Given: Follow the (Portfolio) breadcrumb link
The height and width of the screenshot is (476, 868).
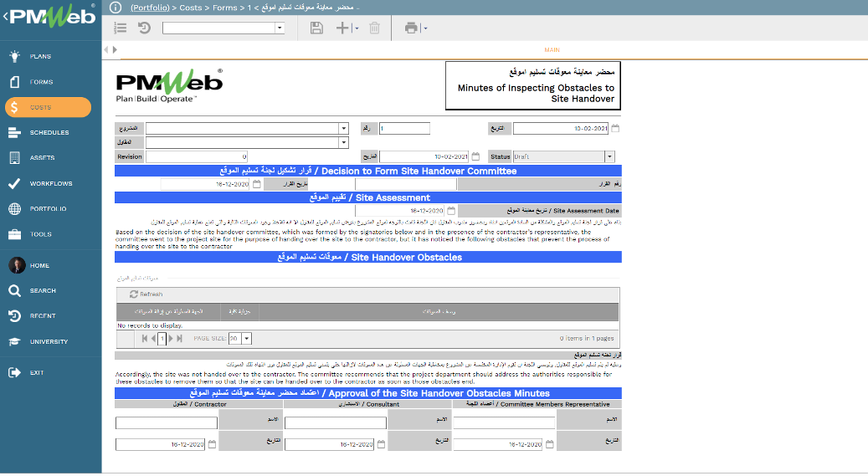Looking at the screenshot, I should click(x=152, y=7).
